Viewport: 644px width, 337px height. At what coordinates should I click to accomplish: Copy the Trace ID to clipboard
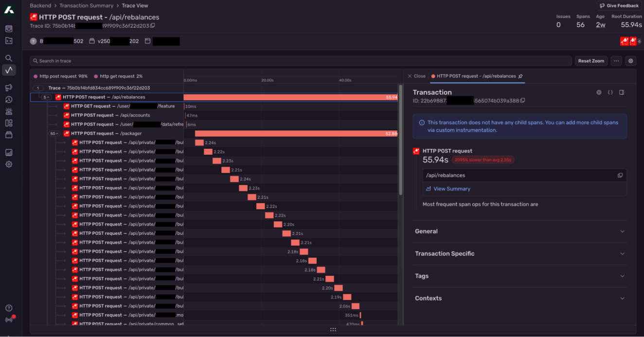pos(153,26)
